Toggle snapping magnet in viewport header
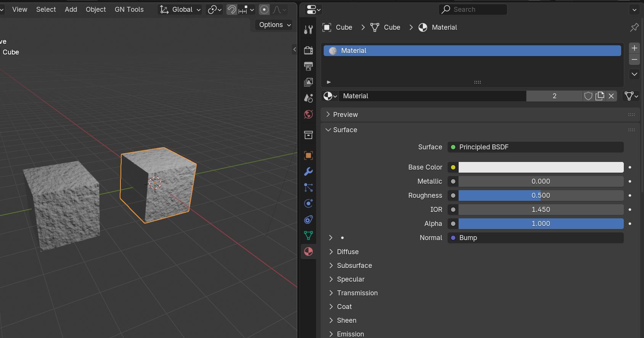The image size is (644, 338). 232,10
